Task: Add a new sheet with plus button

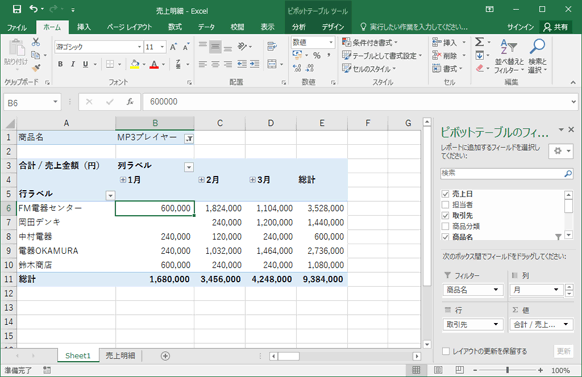Action: (165, 356)
